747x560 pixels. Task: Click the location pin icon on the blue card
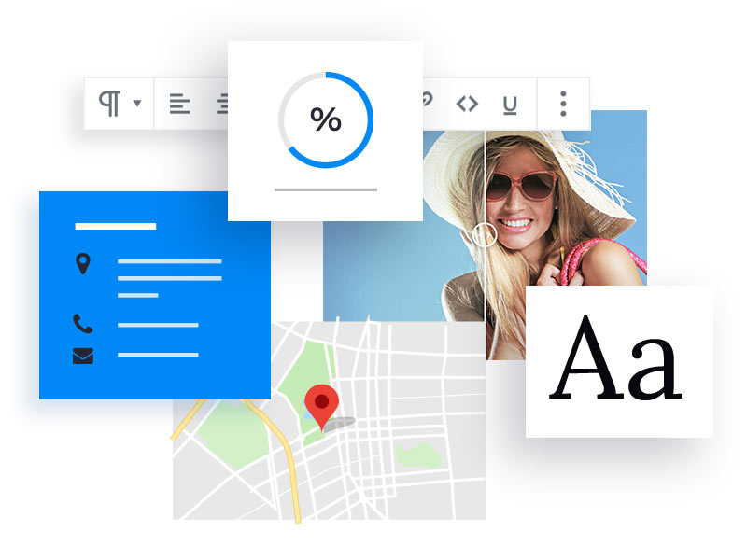83,264
